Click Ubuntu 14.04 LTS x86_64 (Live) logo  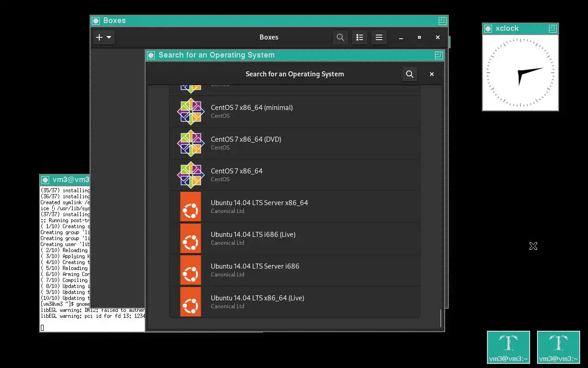(x=191, y=302)
